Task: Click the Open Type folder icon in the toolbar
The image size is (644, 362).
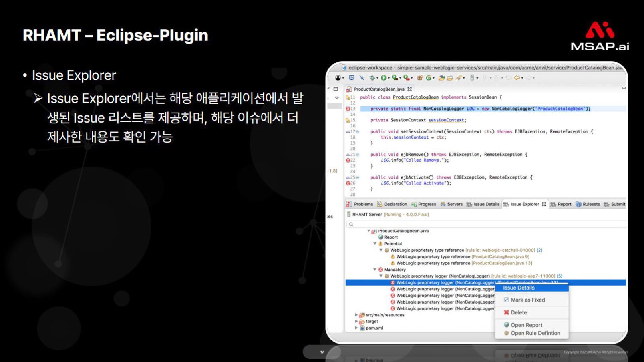Action: point(442,78)
